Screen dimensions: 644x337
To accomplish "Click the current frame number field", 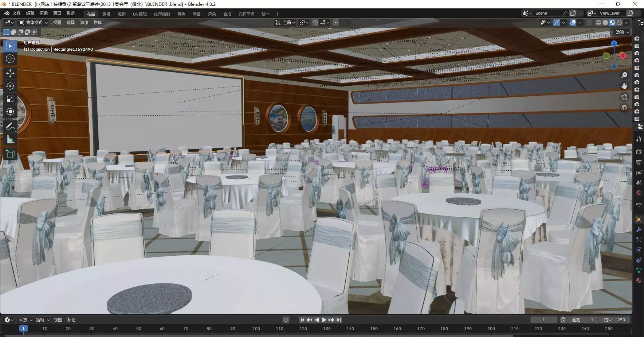I will click(x=543, y=320).
